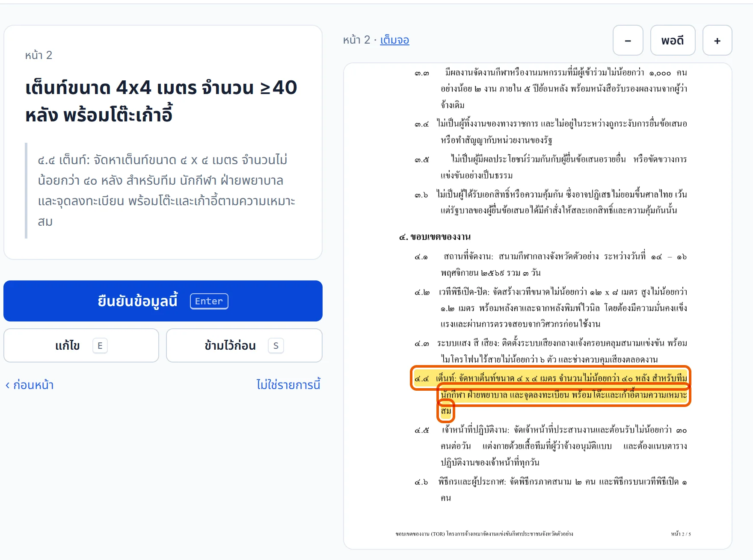Click clause ๓.๓ about ผลงานจัดงานกีฬา
The height and width of the screenshot is (560, 753).
[551, 88]
